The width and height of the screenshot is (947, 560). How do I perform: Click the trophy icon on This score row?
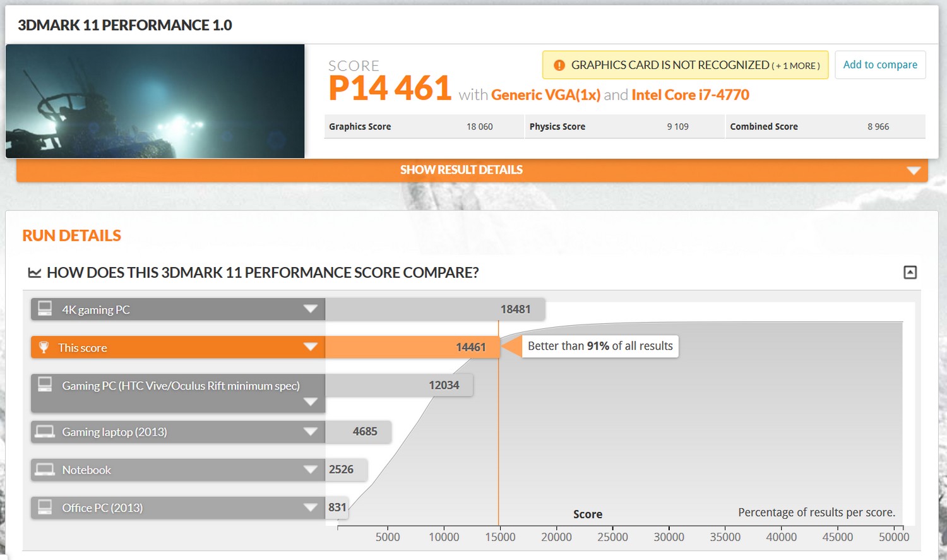[x=44, y=347]
